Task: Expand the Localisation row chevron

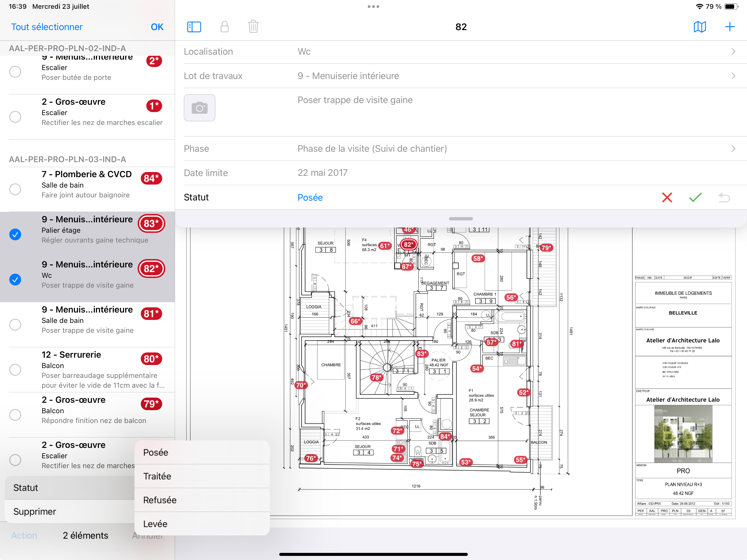Action: (x=733, y=52)
